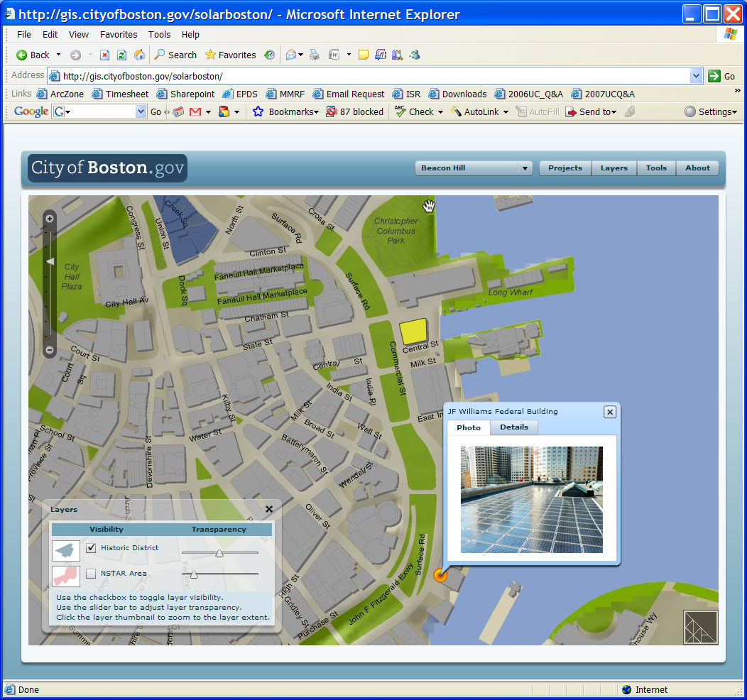Click the Refresh page icon

(x=122, y=55)
